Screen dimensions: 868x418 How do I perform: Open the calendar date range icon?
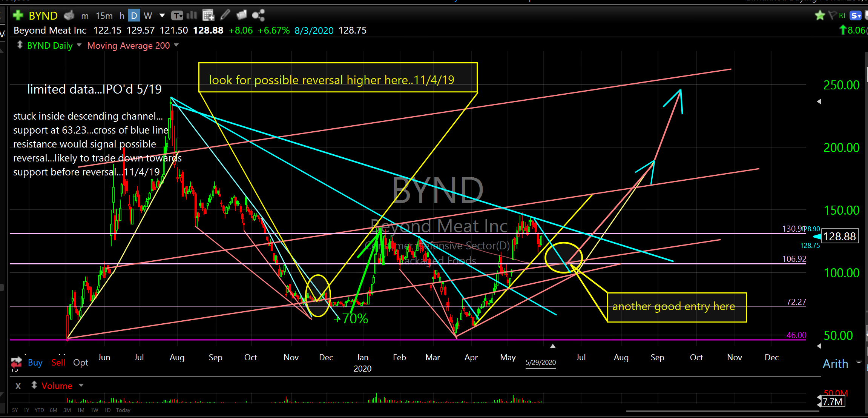tap(208, 15)
